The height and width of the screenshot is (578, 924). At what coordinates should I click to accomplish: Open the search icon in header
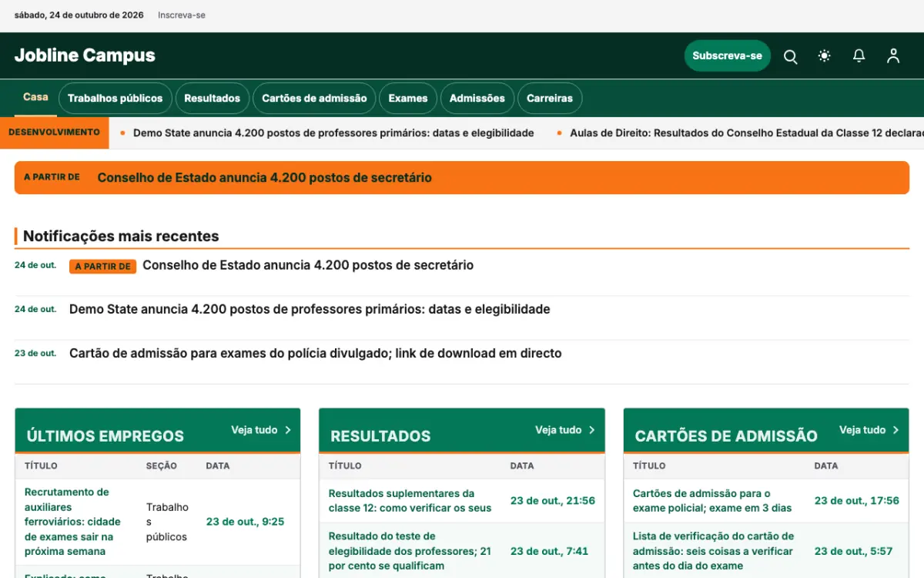[x=790, y=56]
